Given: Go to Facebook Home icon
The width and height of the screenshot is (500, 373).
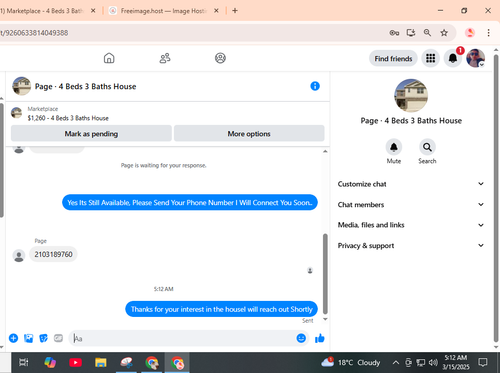Looking at the screenshot, I should [109, 58].
